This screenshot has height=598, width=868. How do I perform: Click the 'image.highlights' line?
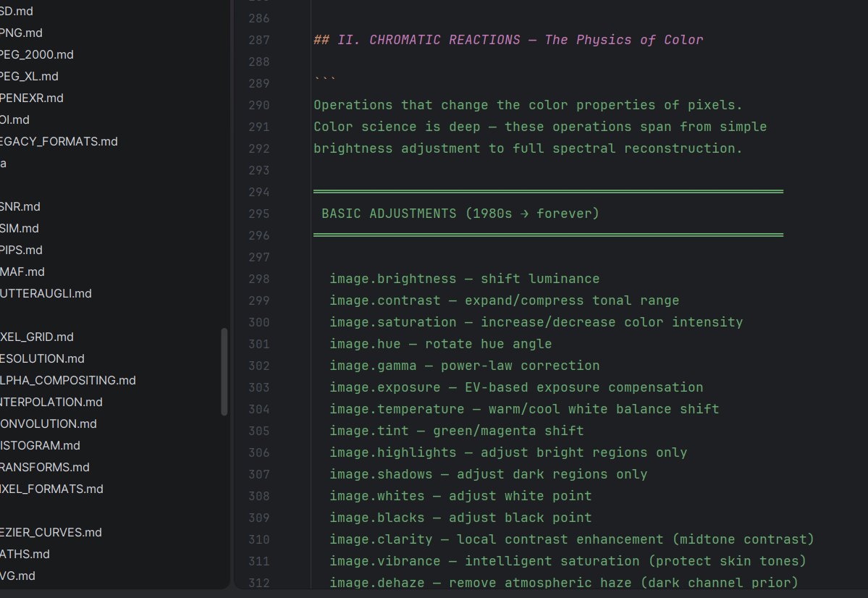(508, 452)
